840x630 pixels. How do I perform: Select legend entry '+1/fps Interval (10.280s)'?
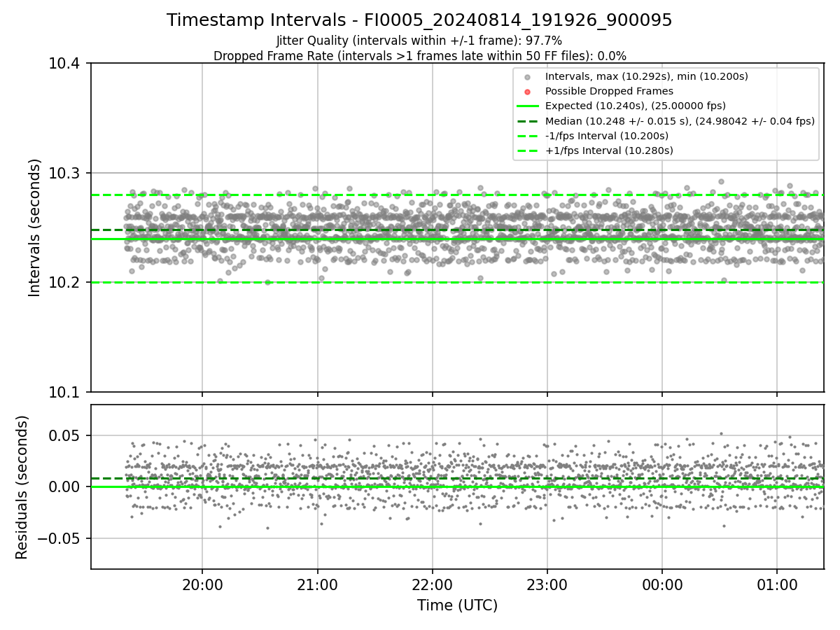pyautogui.click(x=609, y=150)
